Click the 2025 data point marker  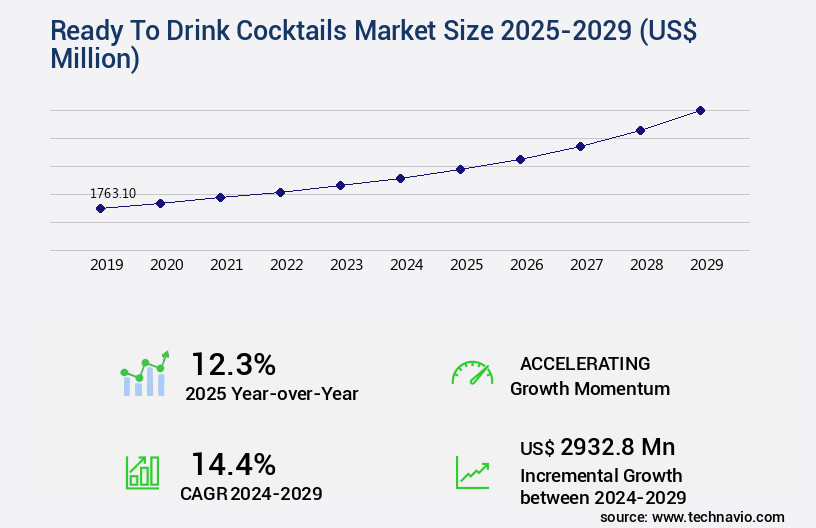tap(460, 169)
